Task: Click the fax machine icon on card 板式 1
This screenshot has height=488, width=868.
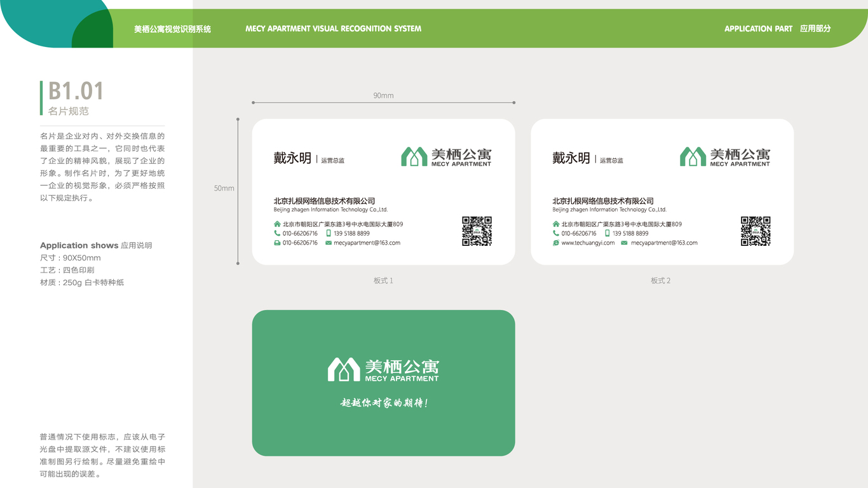Action: click(277, 243)
